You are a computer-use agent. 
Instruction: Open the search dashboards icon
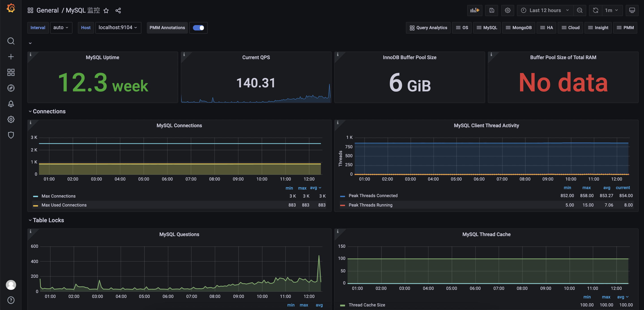11,41
